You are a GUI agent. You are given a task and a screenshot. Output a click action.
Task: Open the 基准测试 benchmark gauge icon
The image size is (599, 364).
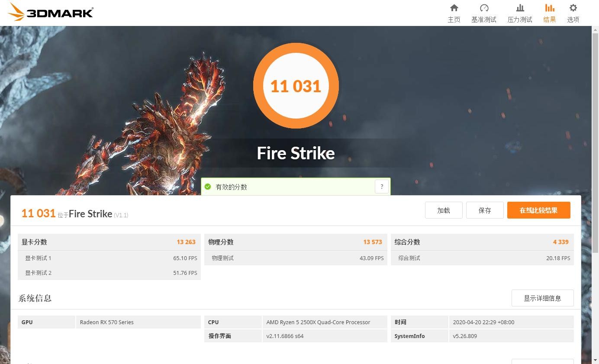(x=484, y=8)
